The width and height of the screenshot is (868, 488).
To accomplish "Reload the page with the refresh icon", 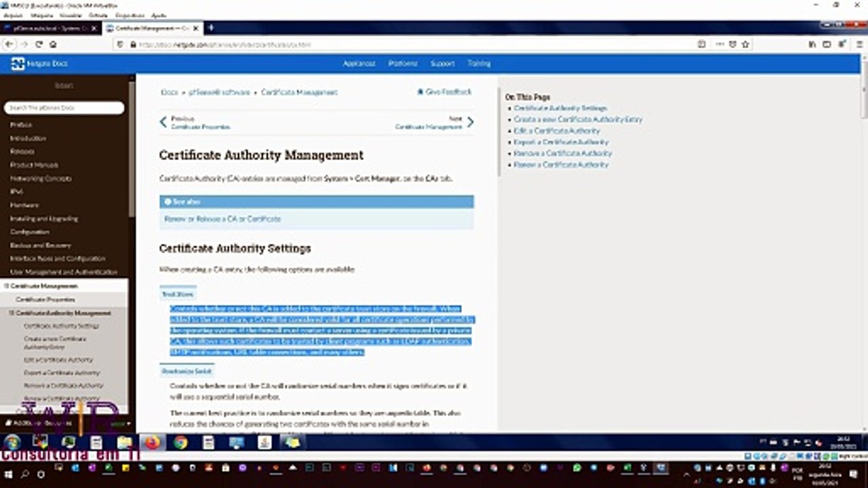I will (x=39, y=44).
